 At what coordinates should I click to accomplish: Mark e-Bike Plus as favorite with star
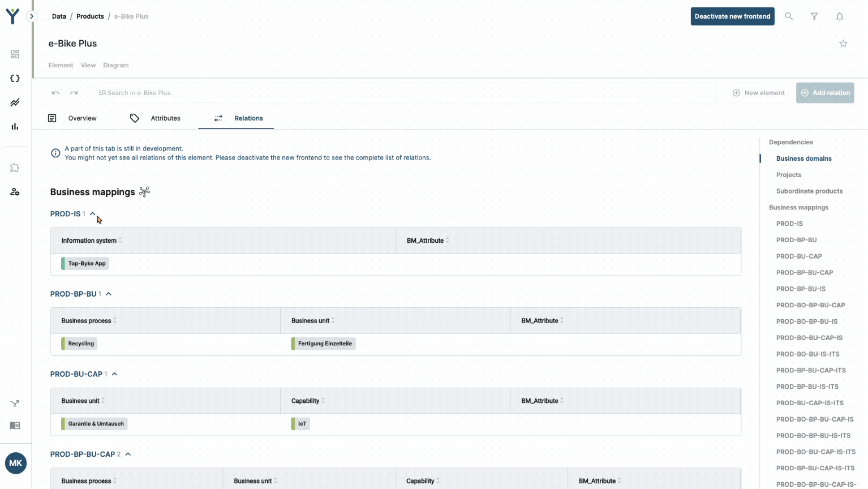(843, 44)
